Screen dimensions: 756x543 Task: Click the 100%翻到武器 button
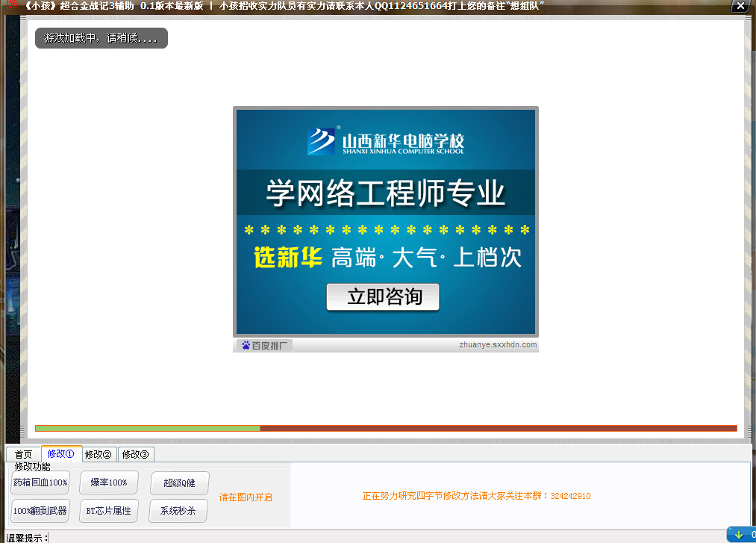[x=40, y=511]
